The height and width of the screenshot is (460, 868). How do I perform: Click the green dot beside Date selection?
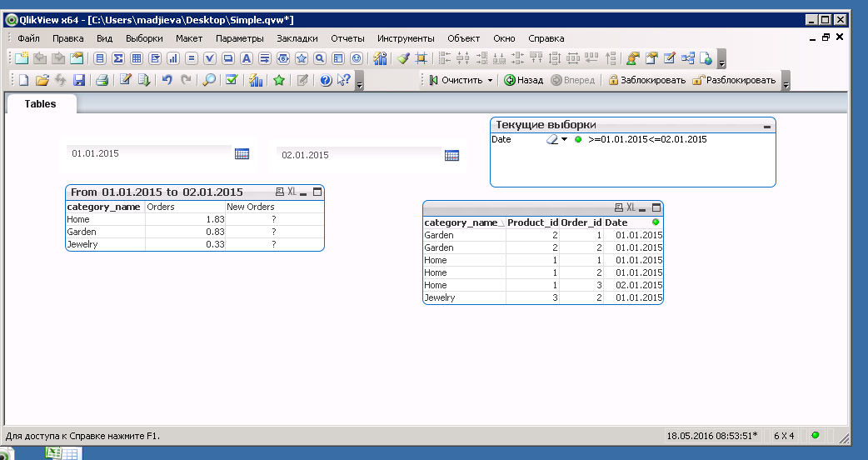click(x=578, y=139)
